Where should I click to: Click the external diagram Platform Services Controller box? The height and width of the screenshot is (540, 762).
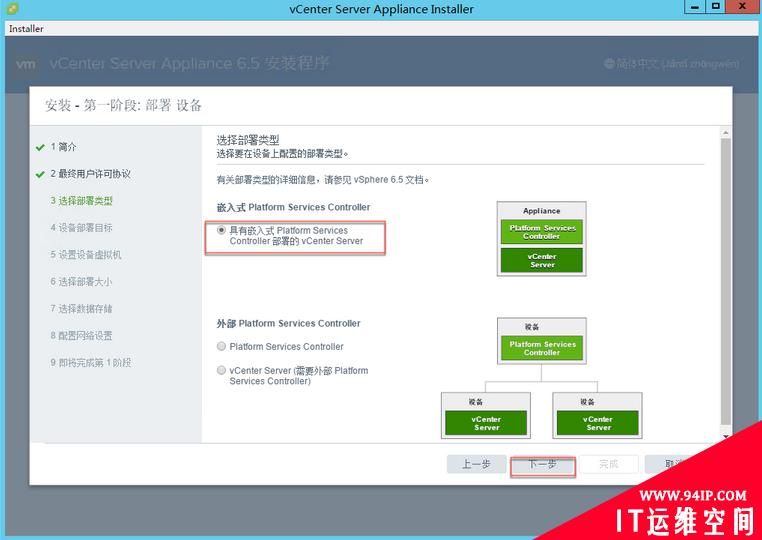point(542,348)
